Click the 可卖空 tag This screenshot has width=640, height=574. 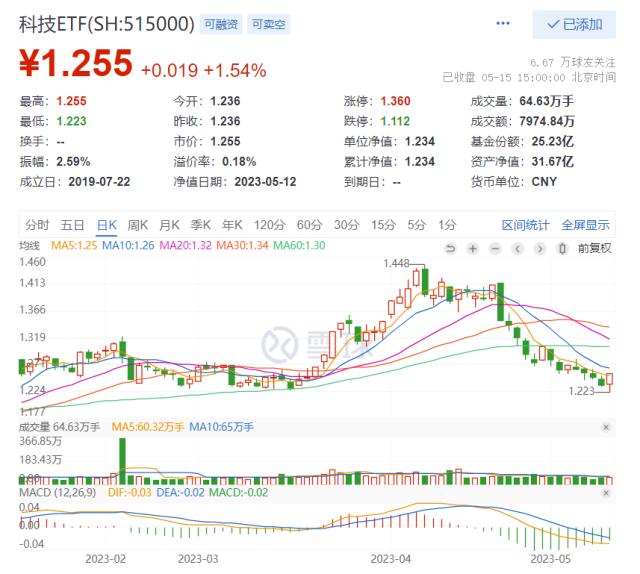(269, 24)
